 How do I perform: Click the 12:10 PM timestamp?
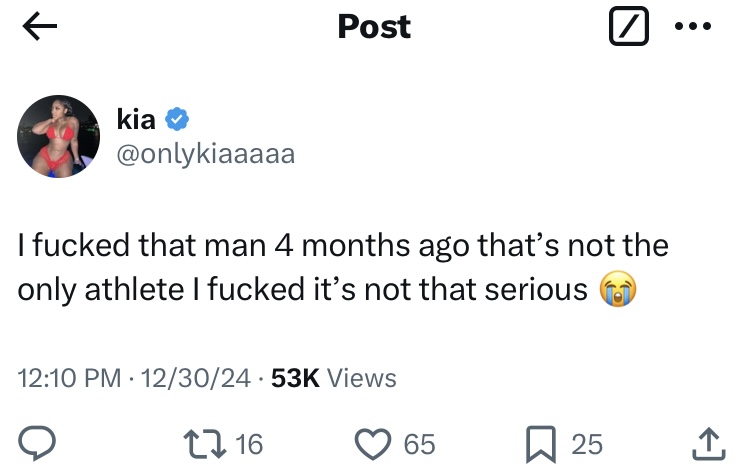click(x=68, y=378)
